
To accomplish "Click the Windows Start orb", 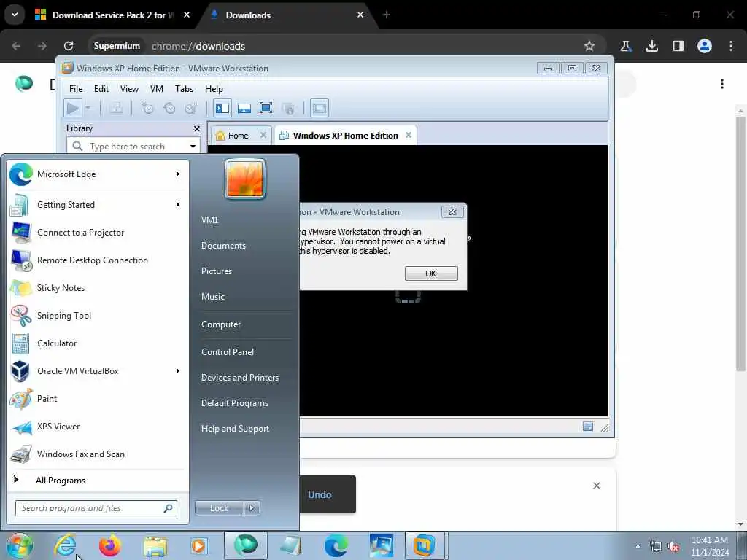I will click(x=19, y=545).
